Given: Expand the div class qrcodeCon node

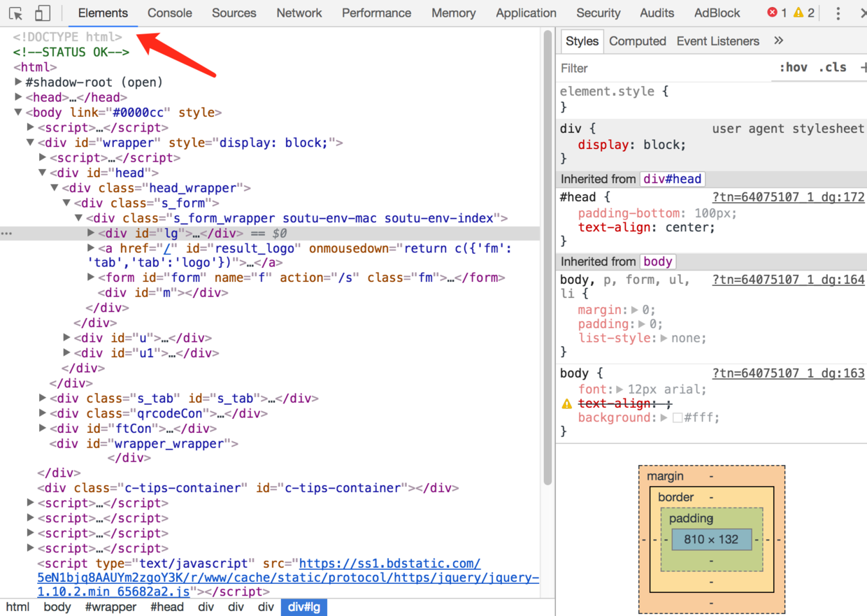Looking at the screenshot, I should coord(43,413).
